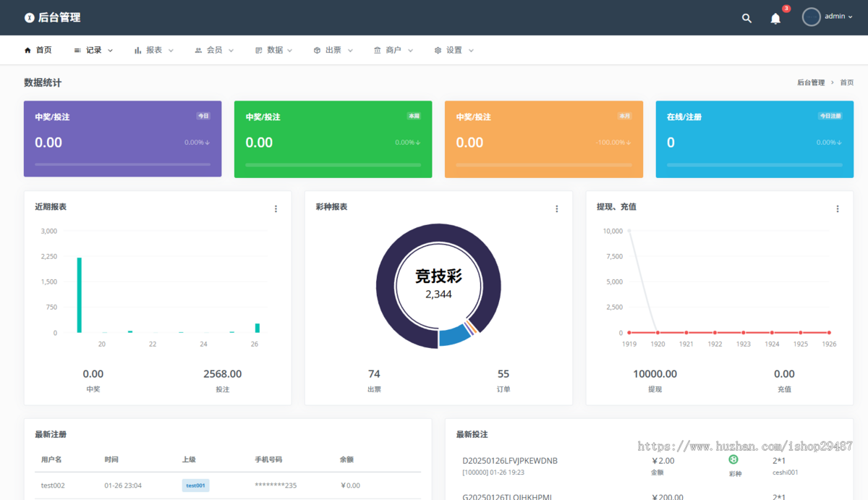
Task: Click the test001 上级 tag
Action: pos(196,486)
